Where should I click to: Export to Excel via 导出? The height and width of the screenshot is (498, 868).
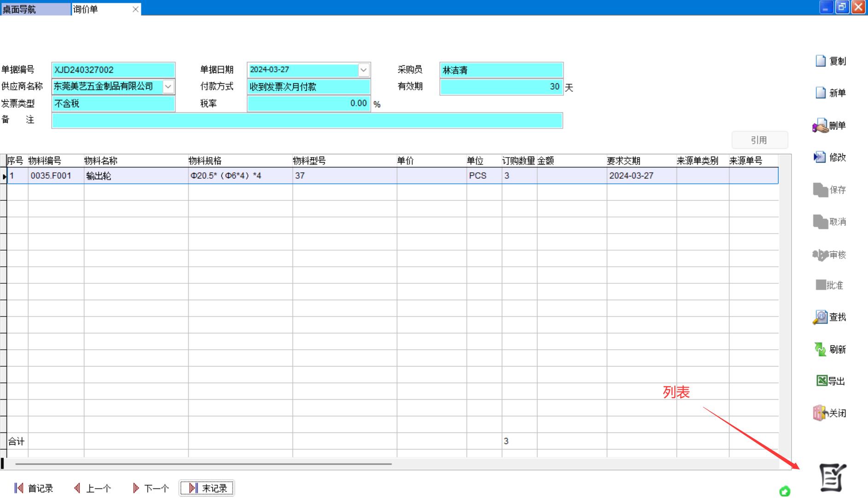coord(822,381)
